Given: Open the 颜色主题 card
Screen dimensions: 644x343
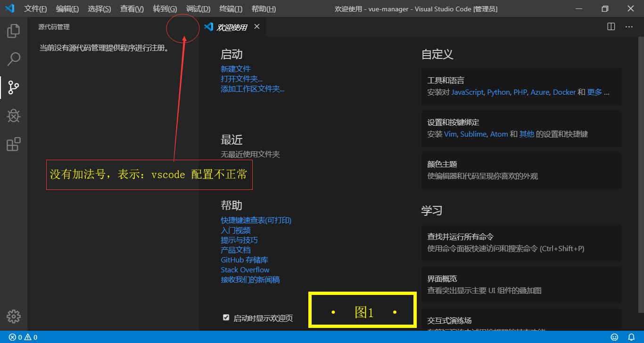Looking at the screenshot, I should [521, 170].
